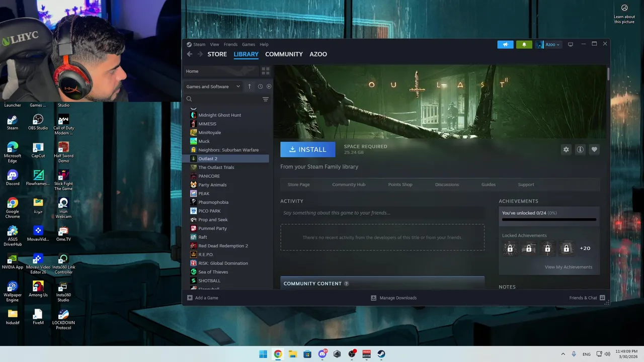Click the Steam forward navigation arrow
Screen dimensions: 644x362
pos(200,54)
